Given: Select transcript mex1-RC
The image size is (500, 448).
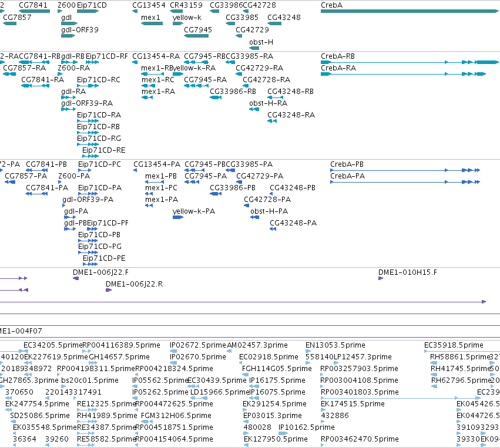Looking at the screenshot, I should pyautogui.click(x=148, y=86).
